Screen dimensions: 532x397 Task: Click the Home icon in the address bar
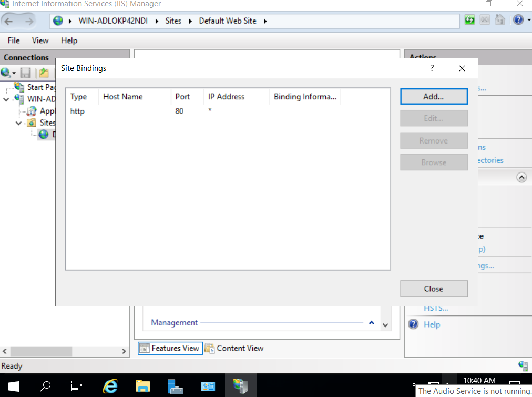pyautogui.click(x=500, y=21)
